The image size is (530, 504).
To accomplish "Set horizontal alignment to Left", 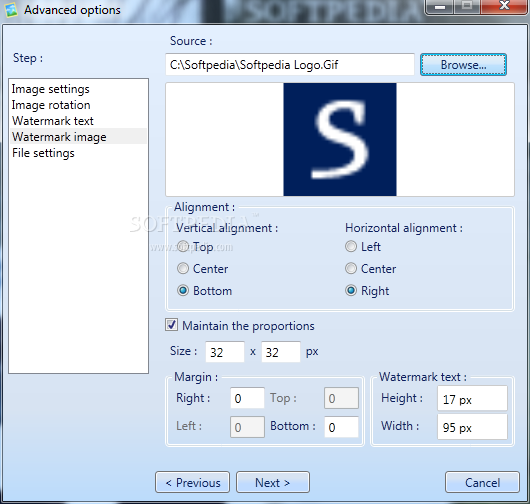I will [351, 246].
